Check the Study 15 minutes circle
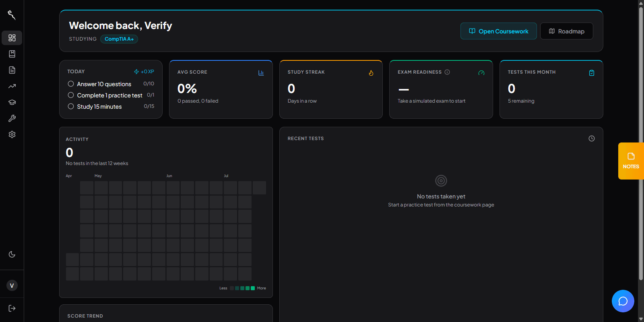The image size is (644, 322). (71, 106)
